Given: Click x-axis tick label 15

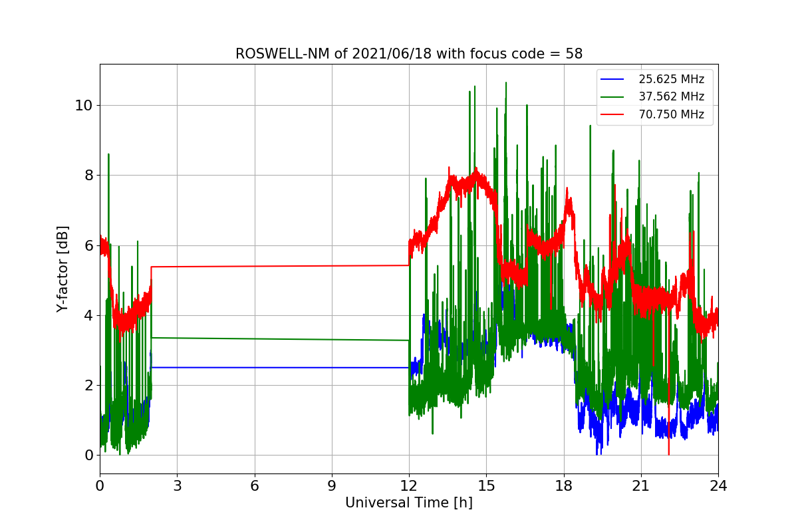Looking at the screenshot, I should pyautogui.click(x=486, y=486).
